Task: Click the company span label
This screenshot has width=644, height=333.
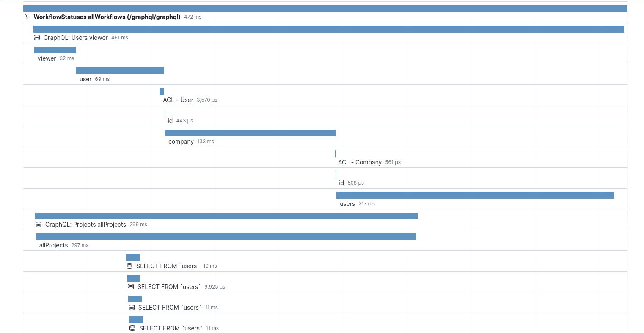Action: tap(181, 142)
